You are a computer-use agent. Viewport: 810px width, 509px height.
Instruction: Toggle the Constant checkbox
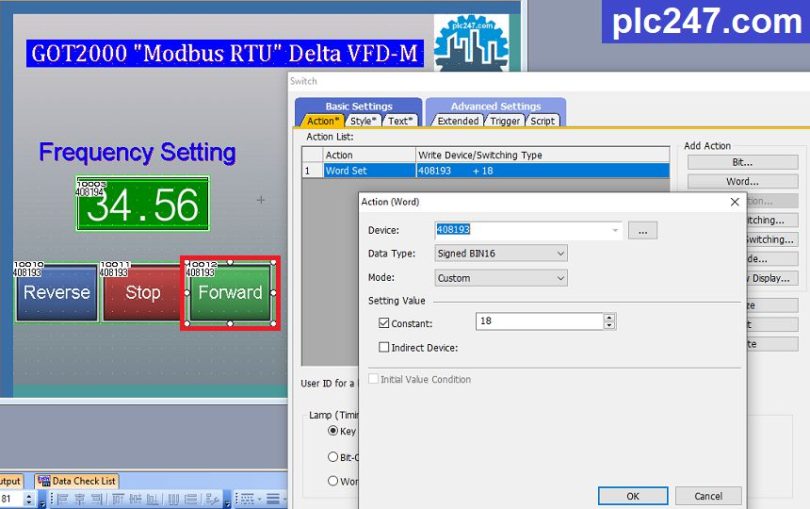point(383,323)
